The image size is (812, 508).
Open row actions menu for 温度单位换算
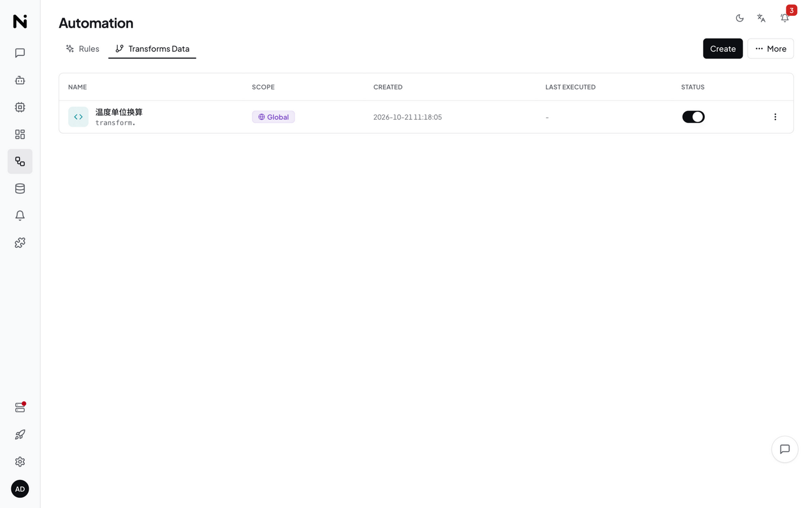[x=775, y=117]
